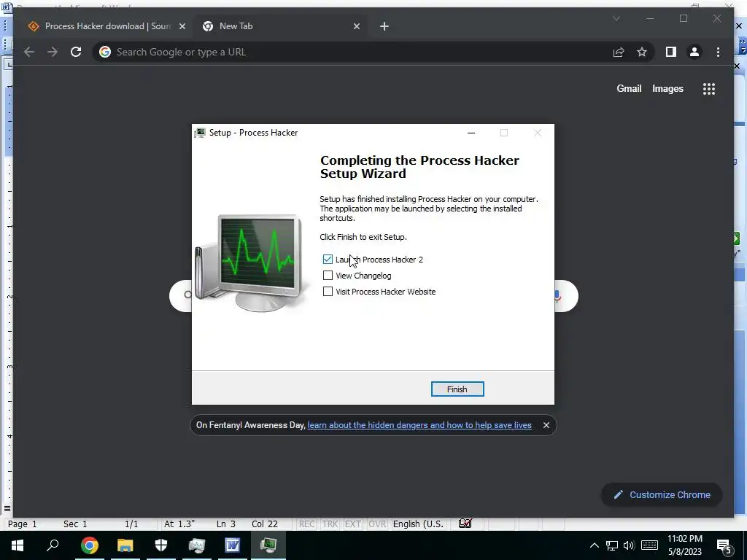
Task: Open Windows taskbar search
Action: tap(53, 545)
